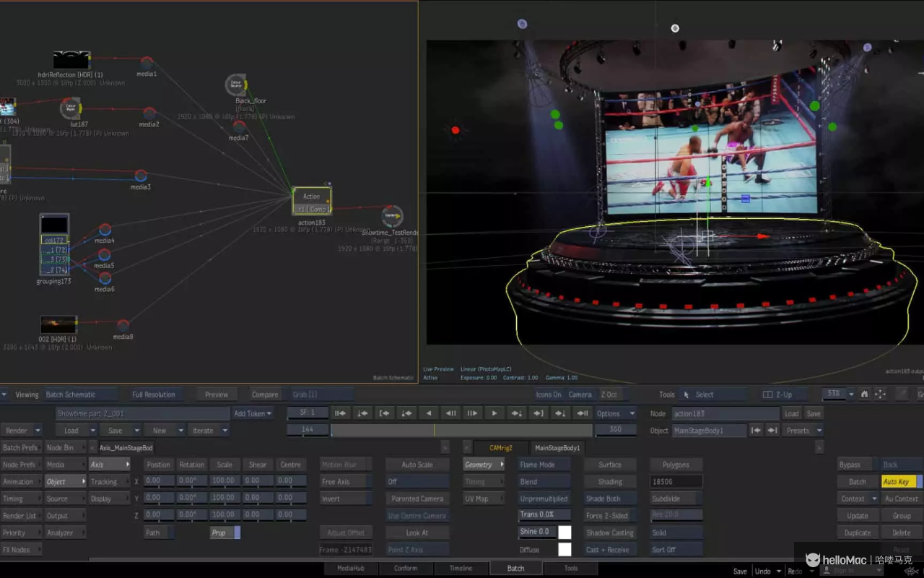This screenshot has height=578, width=924.
Task: Step forward one frame
Action: tap(472, 413)
